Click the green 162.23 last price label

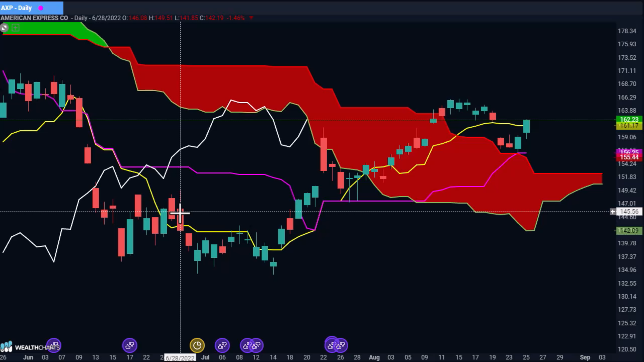[629, 119]
